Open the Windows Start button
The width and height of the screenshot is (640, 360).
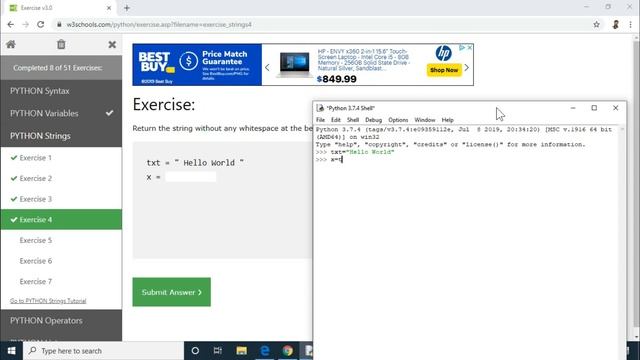11,351
